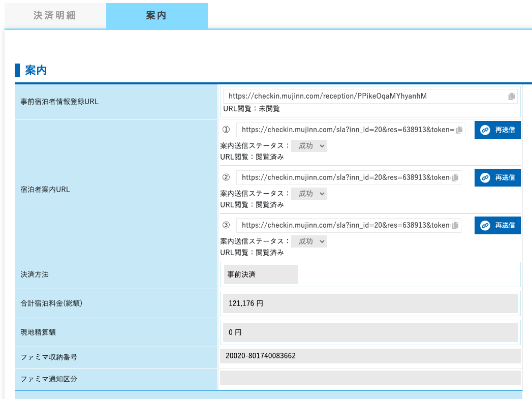Image resolution: width=532 pixels, height=399 pixels.
Task: Open 案内送信ステータス dropdown for URL ③
Action: (x=309, y=241)
